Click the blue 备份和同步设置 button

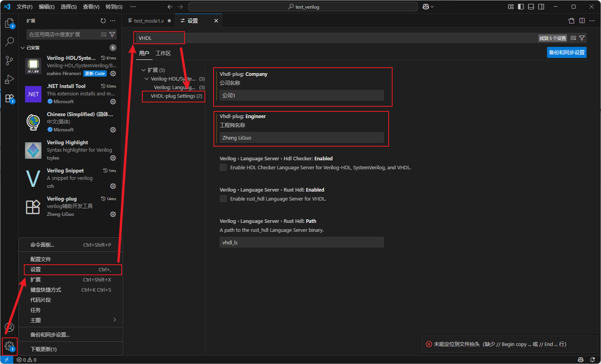coord(567,52)
